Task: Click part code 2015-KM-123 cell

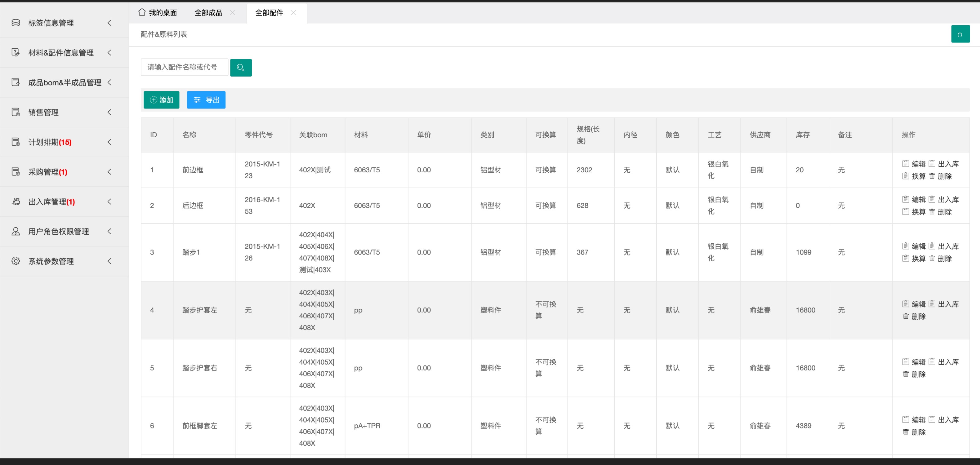Action: (x=262, y=170)
